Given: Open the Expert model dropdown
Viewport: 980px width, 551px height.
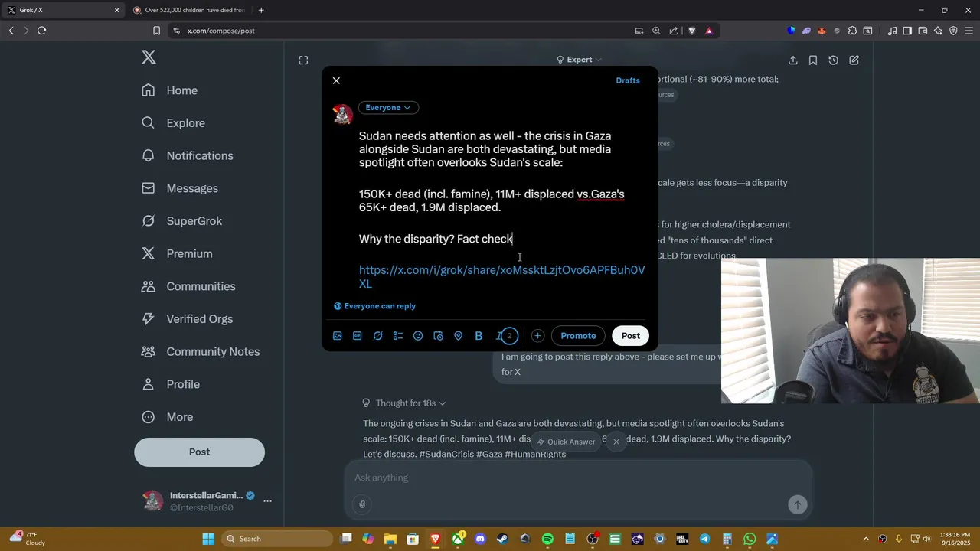Looking at the screenshot, I should click(579, 60).
